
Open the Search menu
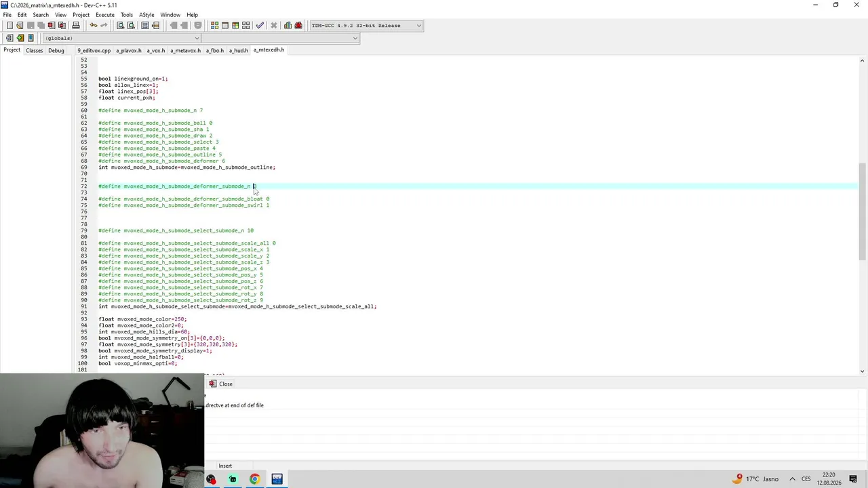(x=41, y=15)
